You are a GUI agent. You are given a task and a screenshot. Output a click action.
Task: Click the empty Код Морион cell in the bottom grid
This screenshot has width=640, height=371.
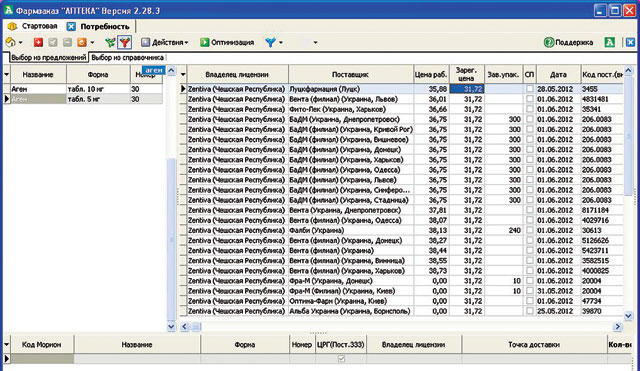tap(42, 359)
